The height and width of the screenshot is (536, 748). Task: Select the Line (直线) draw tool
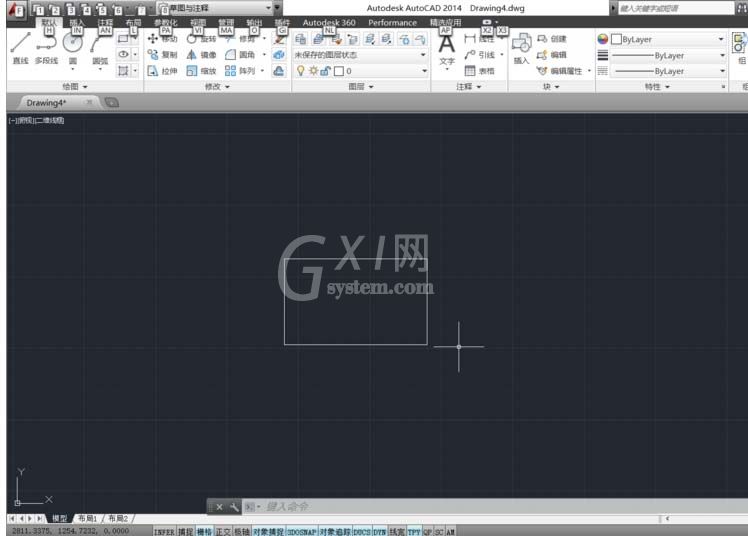21,48
